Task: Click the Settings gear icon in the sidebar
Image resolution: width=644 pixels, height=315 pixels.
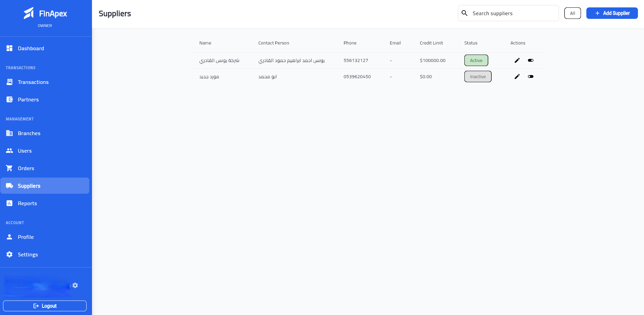Action: [9, 254]
